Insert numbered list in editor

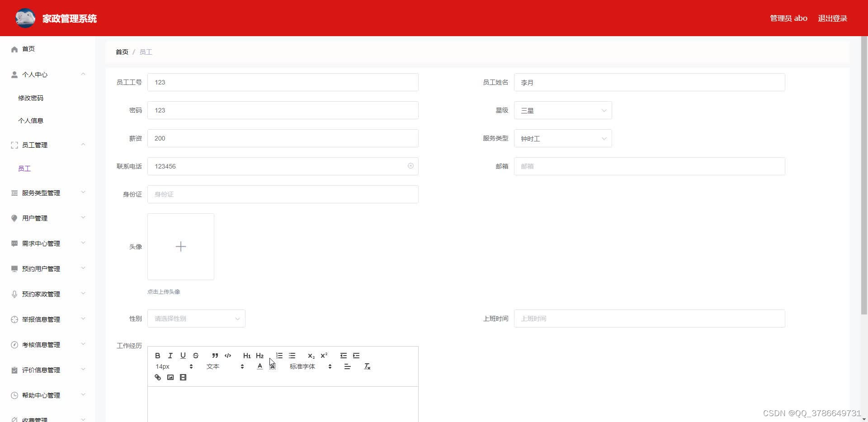click(279, 356)
